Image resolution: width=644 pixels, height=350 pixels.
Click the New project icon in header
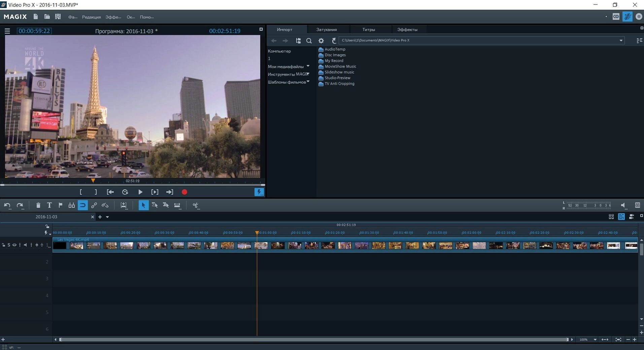click(36, 17)
